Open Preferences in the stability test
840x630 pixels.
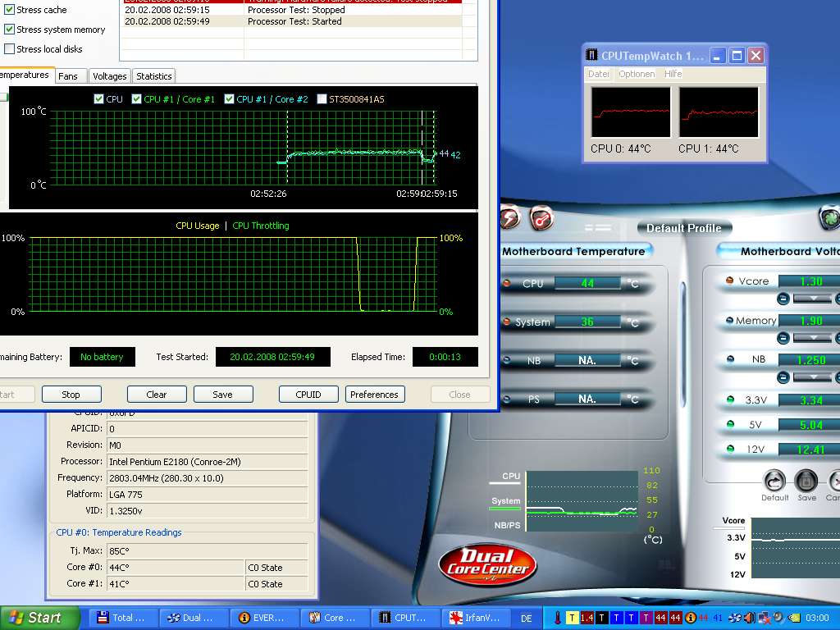tap(374, 395)
